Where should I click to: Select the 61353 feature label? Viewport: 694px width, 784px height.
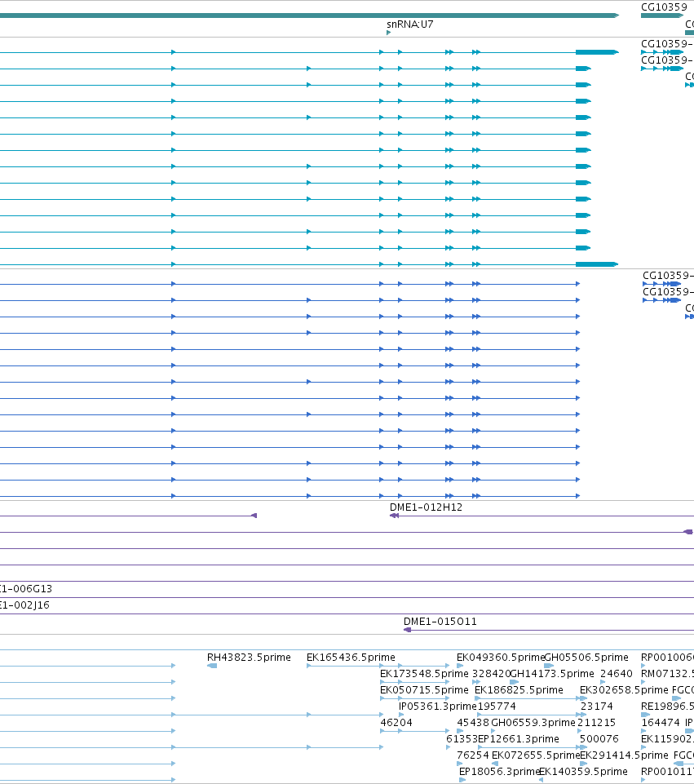pos(462,739)
